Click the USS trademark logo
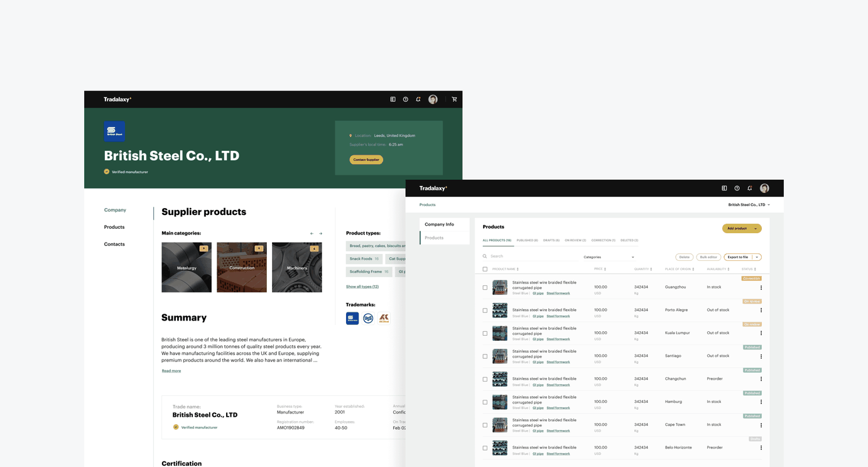 pos(368,318)
